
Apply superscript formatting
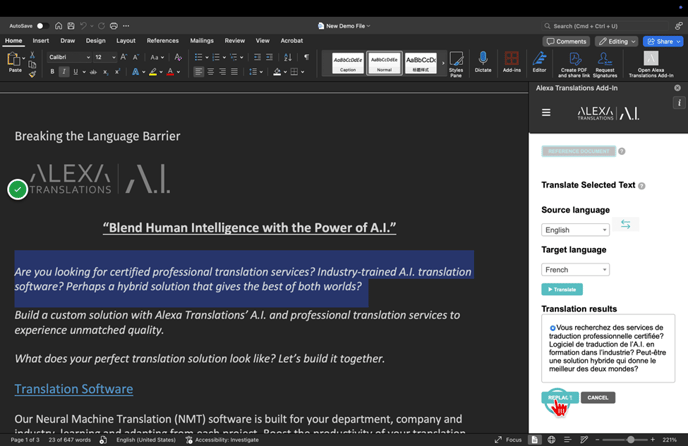117,72
